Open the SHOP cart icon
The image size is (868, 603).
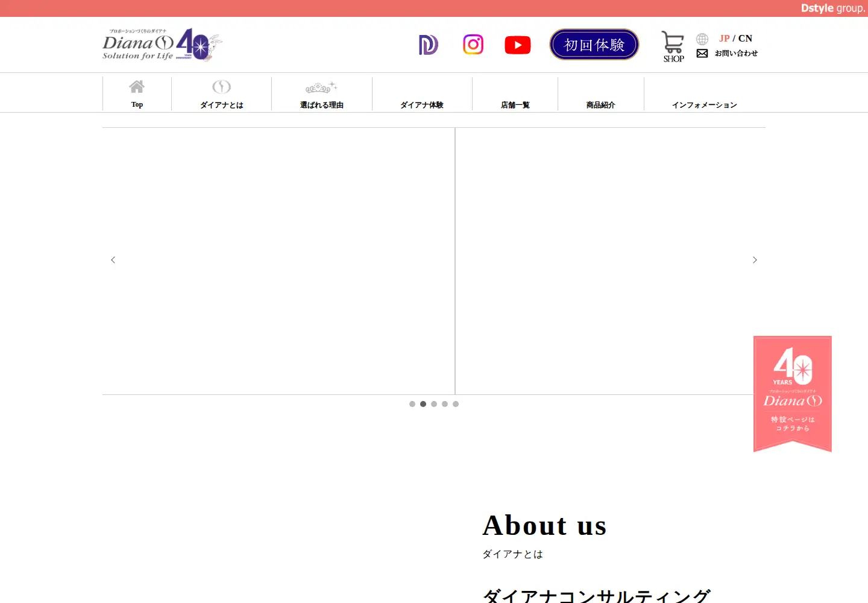click(x=673, y=47)
